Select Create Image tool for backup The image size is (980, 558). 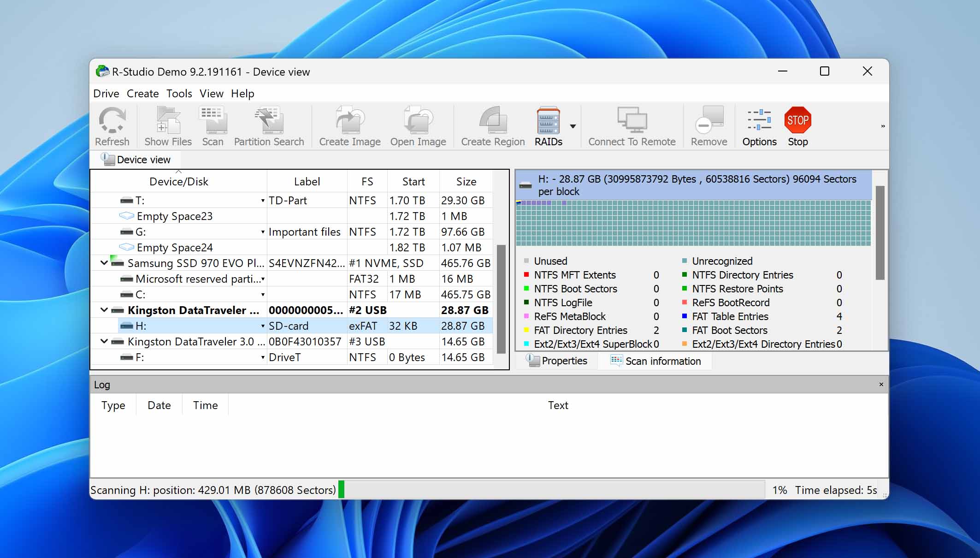coord(349,126)
